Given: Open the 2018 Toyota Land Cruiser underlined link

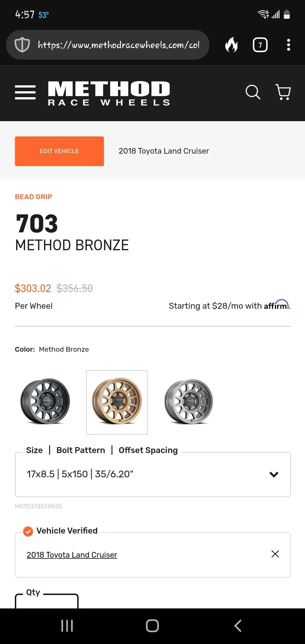Looking at the screenshot, I should 72,555.
